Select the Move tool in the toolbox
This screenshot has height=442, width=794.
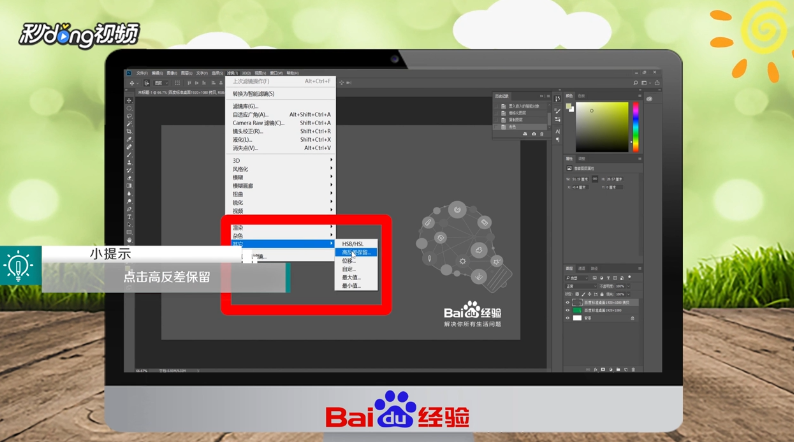(129, 100)
